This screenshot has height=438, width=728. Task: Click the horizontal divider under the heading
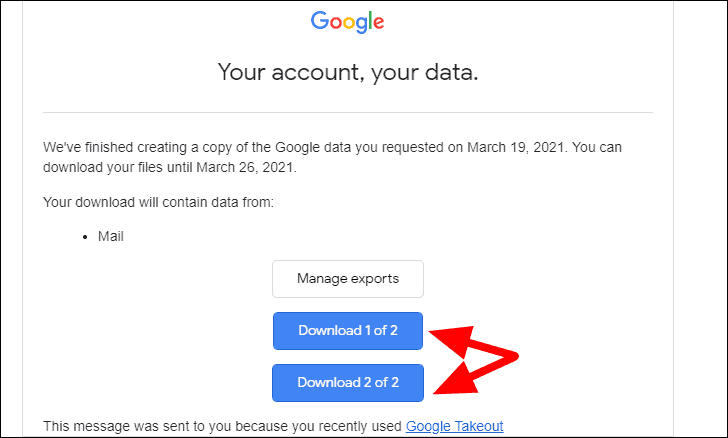[x=348, y=112]
